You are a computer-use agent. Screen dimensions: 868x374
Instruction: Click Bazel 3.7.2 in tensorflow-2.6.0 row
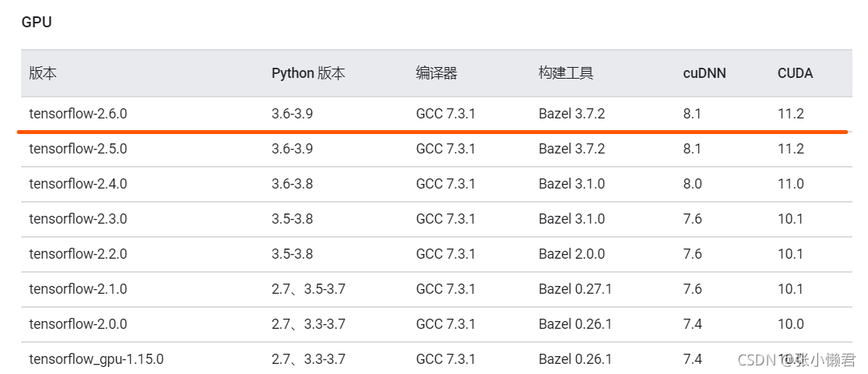pyautogui.click(x=572, y=114)
